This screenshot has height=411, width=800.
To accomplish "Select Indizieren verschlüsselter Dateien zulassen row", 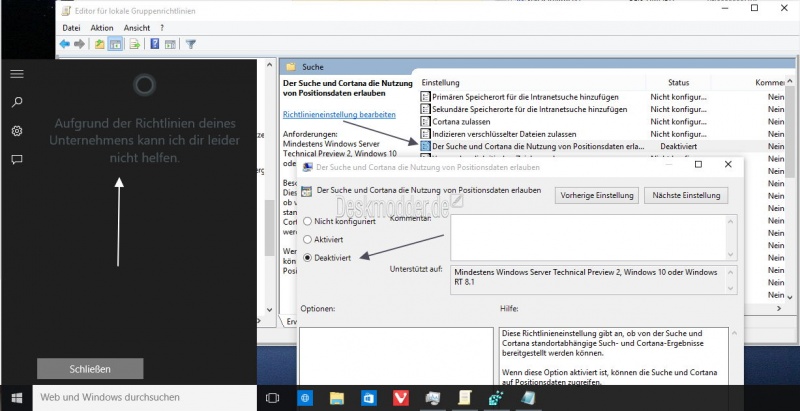I will pos(602,134).
